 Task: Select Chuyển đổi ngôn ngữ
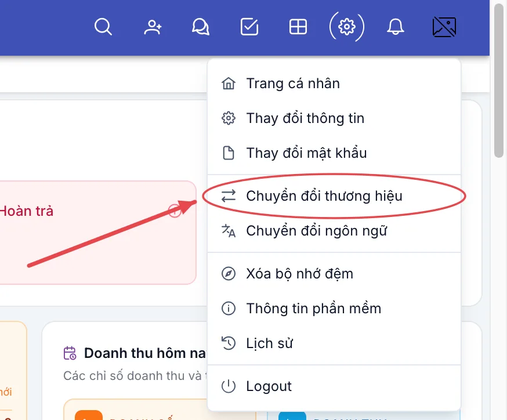(x=334, y=231)
